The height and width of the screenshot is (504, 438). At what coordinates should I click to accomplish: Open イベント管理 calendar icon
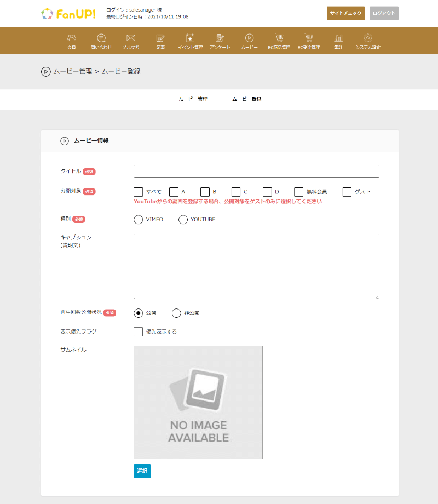[x=190, y=38]
